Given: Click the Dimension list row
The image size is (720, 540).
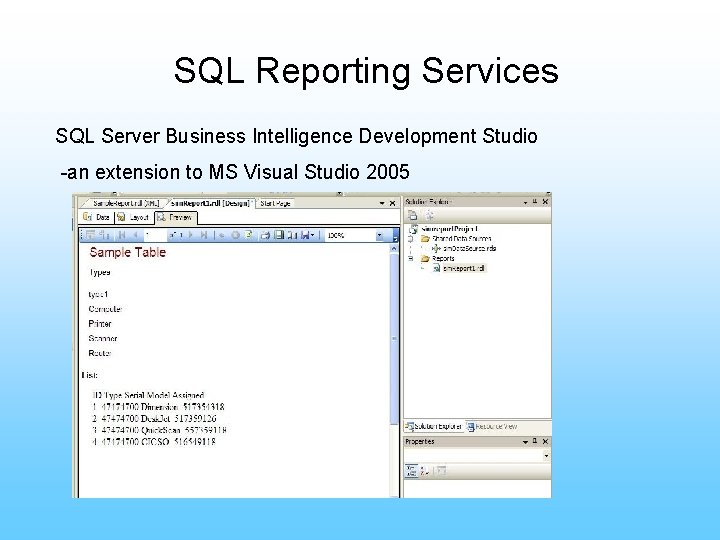Looking at the screenshot, I should [x=158, y=407].
